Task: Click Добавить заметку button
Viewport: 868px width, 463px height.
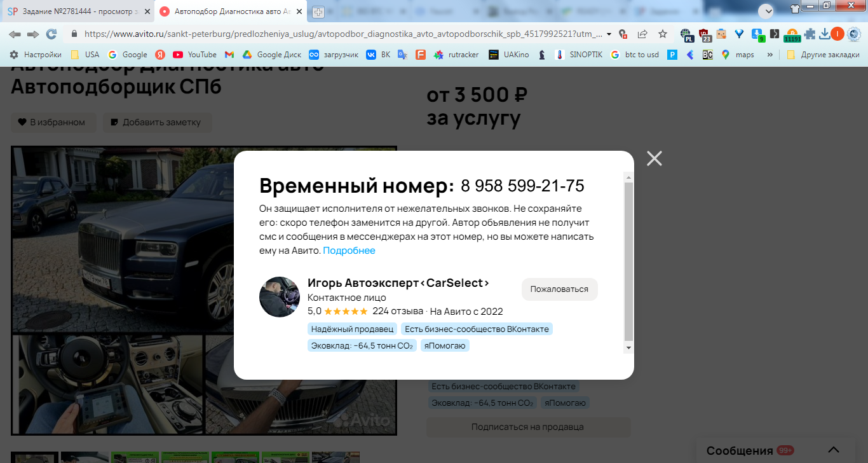Action: tap(158, 122)
